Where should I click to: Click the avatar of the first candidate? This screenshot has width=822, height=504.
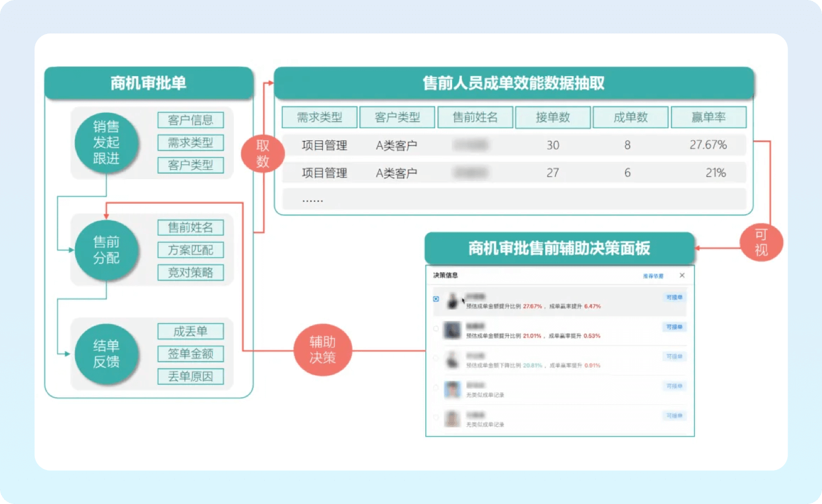point(452,300)
